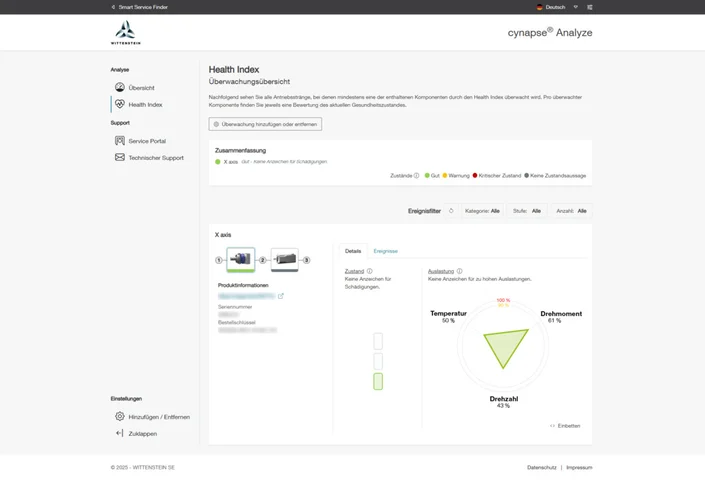Open Service Portal icon in sidebar
Viewport: 705px width, 480px height.
click(120, 141)
